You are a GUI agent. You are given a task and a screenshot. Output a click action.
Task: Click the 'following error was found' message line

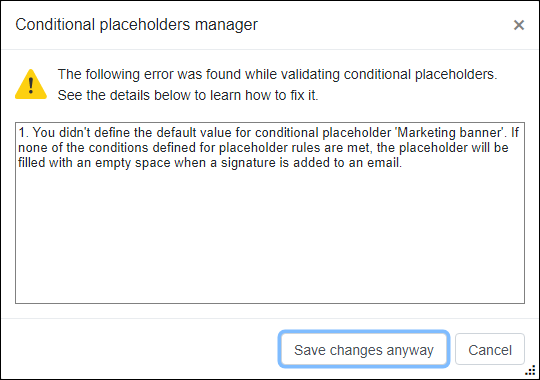[x=277, y=74]
